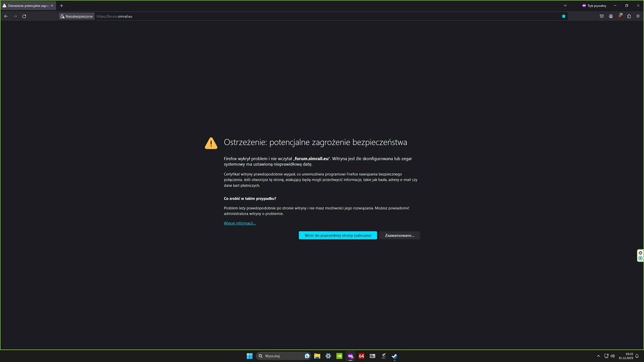This screenshot has width=644, height=362.
Task: Click the yellow warning triangle icon
Action: (x=211, y=143)
